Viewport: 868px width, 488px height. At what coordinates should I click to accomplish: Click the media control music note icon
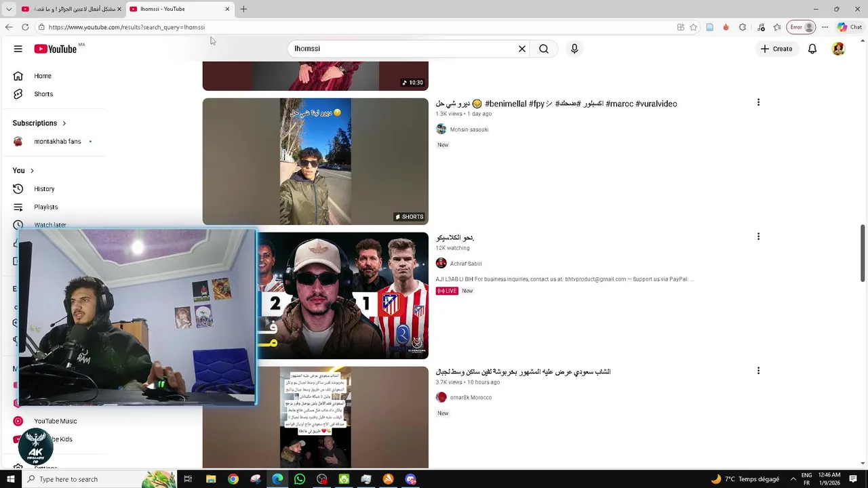(x=761, y=27)
